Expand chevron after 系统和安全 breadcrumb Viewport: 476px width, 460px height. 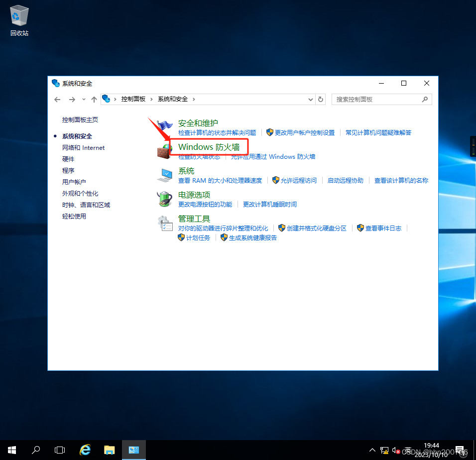click(194, 99)
